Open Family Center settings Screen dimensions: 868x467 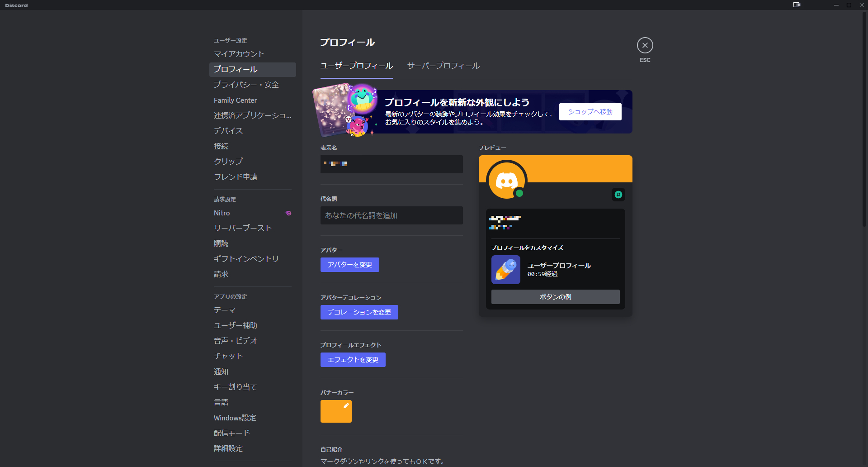pyautogui.click(x=252, y=100)
